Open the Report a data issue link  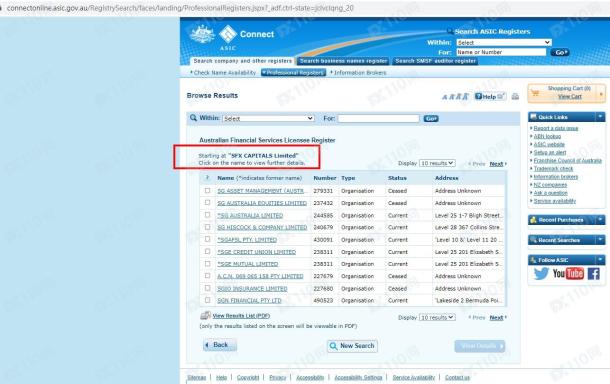pyautogui.click(x=556, y=128)
